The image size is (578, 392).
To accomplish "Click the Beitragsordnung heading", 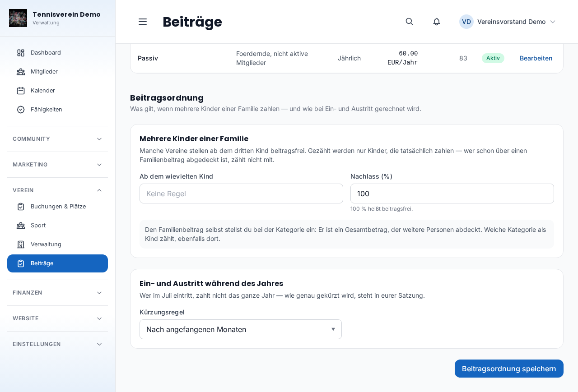I will tap(167, 98).
